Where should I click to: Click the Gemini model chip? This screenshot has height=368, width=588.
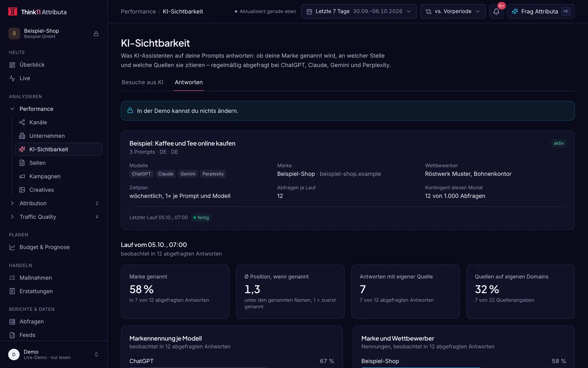tap(188, 174)
